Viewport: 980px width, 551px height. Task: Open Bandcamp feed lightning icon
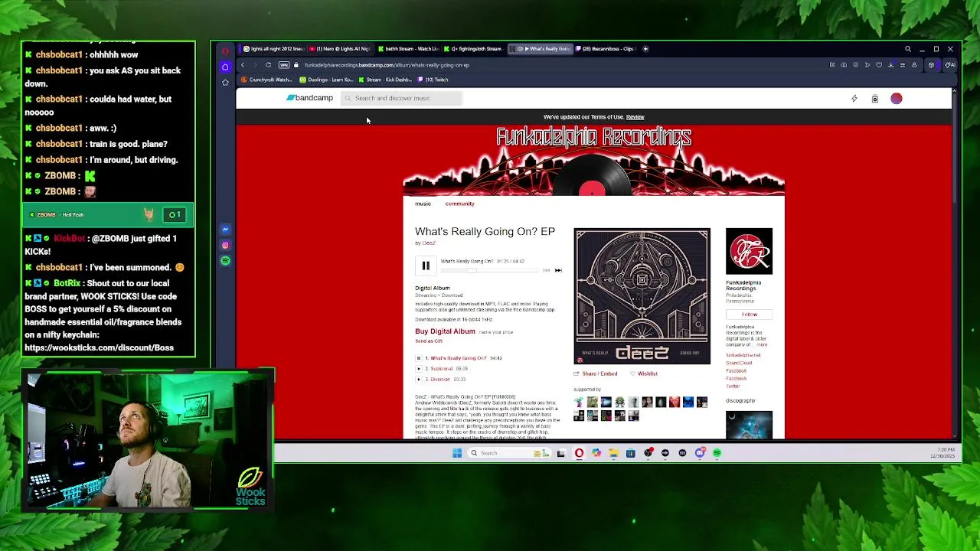[x=854, y=99]
